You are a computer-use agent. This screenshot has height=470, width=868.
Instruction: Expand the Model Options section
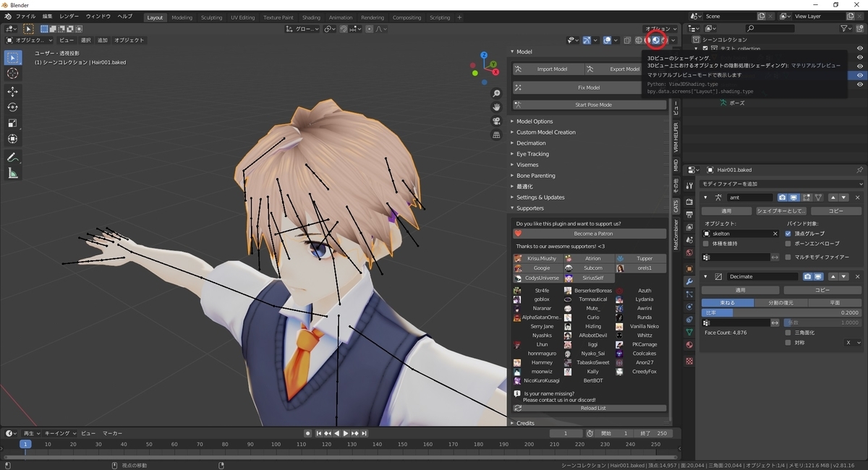[535, 121]
